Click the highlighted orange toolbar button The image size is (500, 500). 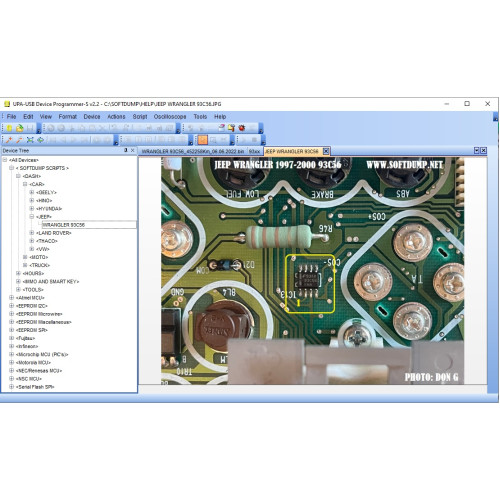(202, 140)
